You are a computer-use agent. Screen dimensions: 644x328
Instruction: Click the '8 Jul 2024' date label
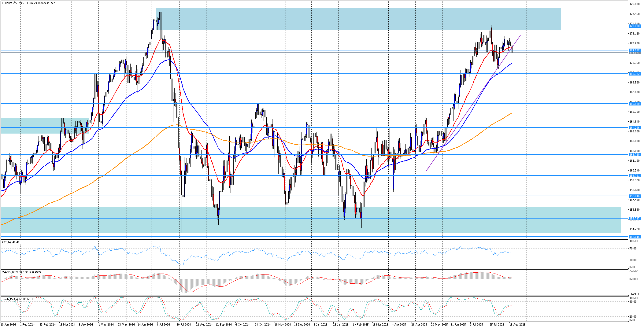164,325
